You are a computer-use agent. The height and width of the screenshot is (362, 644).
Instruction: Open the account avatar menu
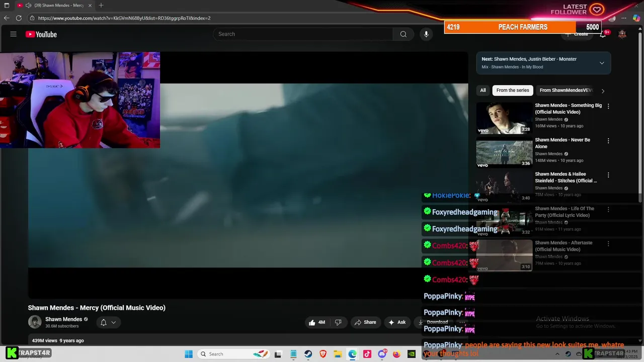click(x=622, y=34)
